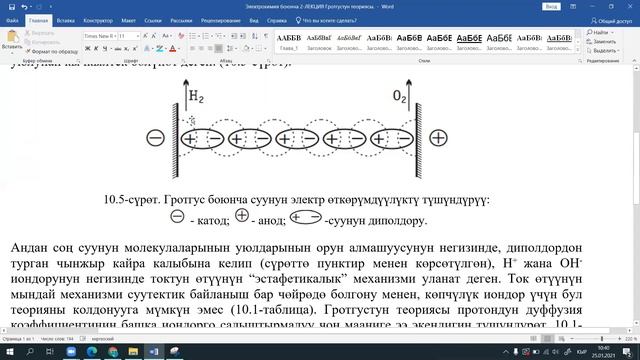
Task: Click the Replace (Заменить) button
Action: (x=601, y=41)
